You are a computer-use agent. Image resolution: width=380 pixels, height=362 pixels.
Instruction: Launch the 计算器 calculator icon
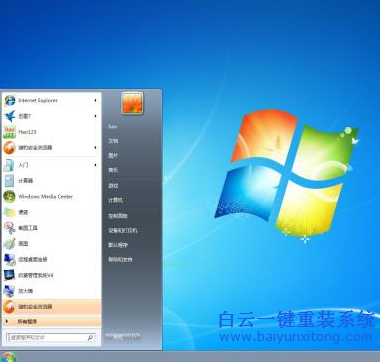point(9,181)
